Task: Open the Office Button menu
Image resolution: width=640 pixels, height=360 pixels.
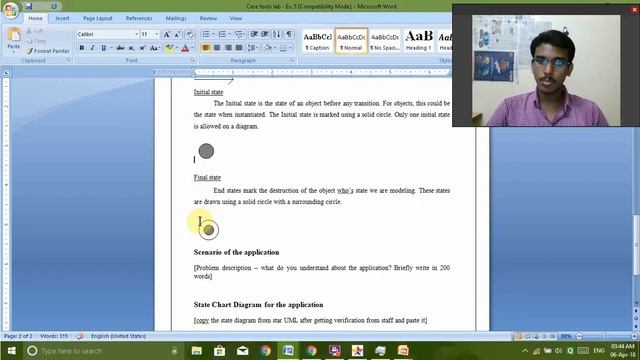Action: click(x=11, y=10)
